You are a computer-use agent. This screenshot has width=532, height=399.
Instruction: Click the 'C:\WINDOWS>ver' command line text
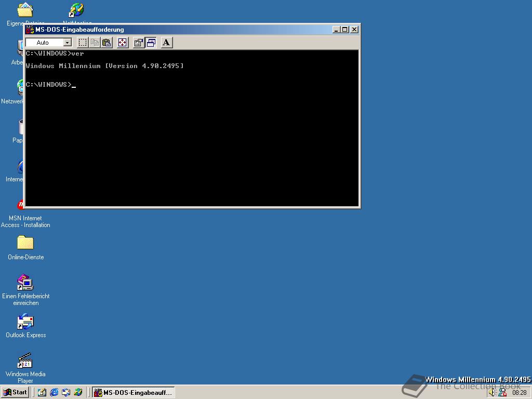tap(55, 54)
